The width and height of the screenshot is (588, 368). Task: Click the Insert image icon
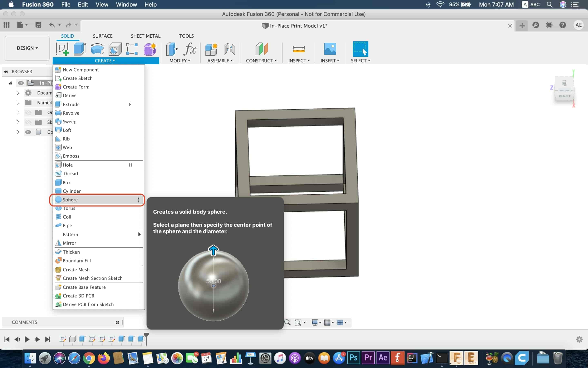pyautogui.click(x=330, y=49)
